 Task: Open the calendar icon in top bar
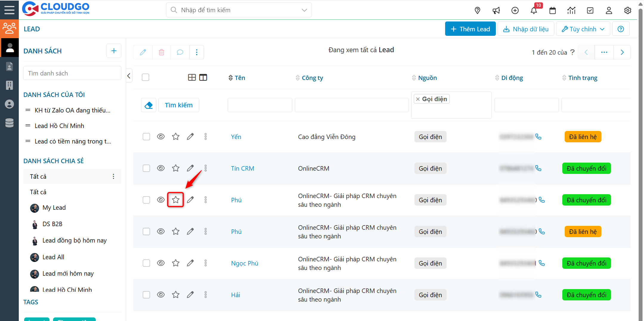552,10
